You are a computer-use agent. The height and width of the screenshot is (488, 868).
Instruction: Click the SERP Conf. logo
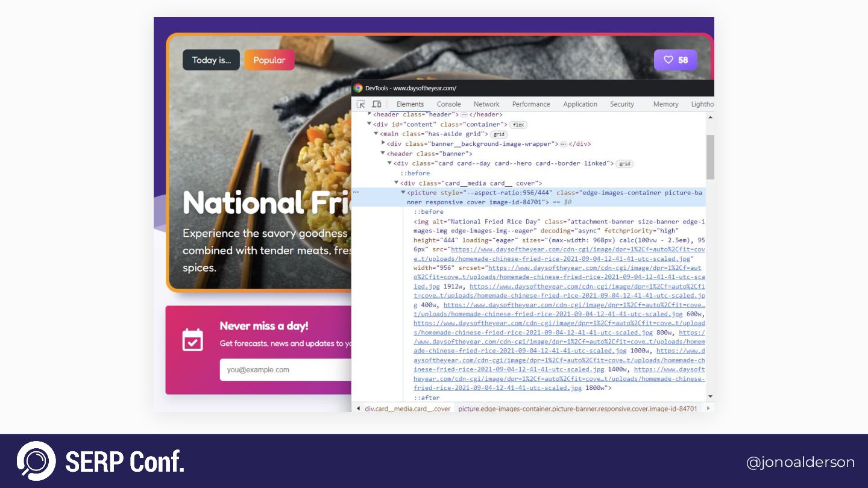[x=100, y=461]
